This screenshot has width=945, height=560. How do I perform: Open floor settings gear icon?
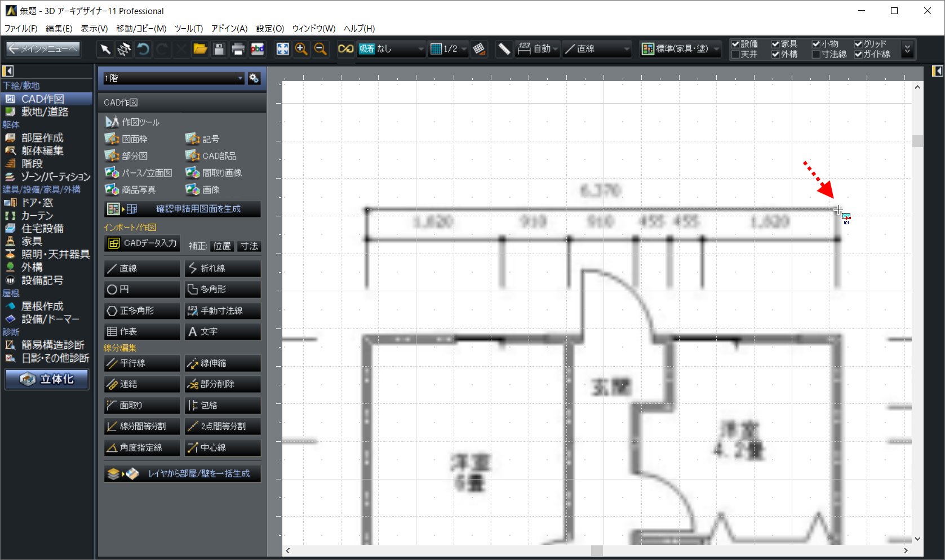pyautogui.click(x=254, y=78)
